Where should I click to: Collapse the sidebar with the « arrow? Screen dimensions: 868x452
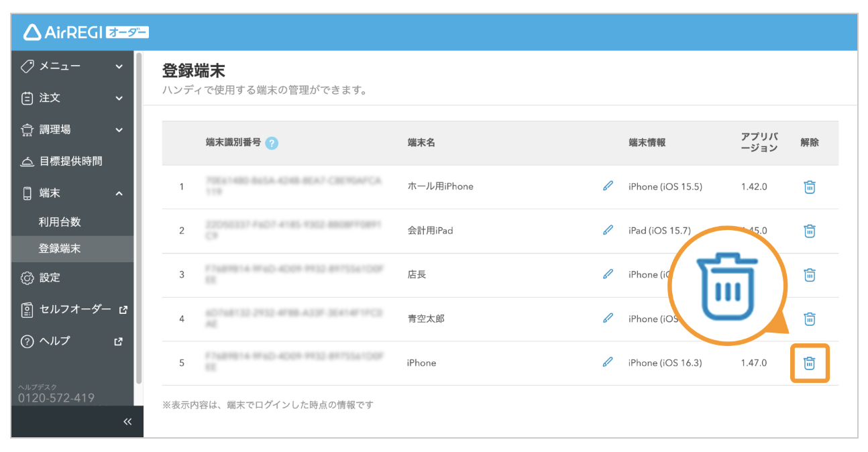tap(127, 421)
